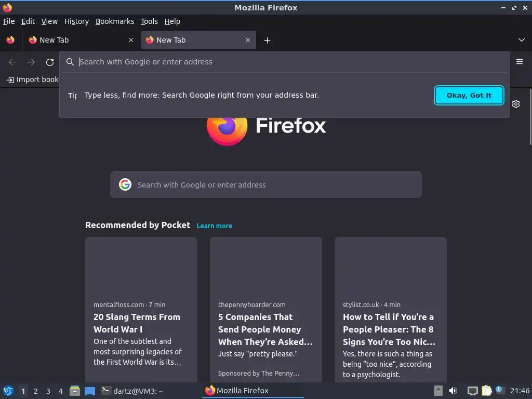Viewport: 532px width, 399px height.
Task: Switch to workspace 1 in taskbar
Action: (x=23, y=391)
